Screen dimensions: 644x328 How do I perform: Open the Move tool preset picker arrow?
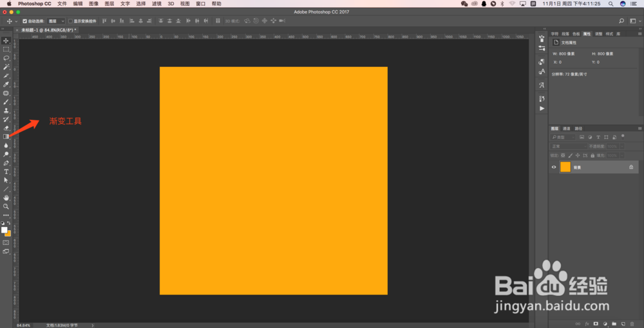tap(16, 21)
